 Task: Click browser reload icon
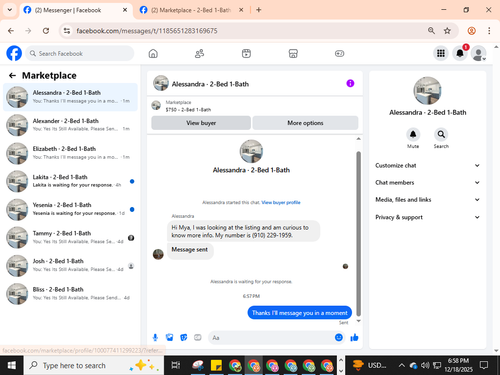(x=46, y=31)
